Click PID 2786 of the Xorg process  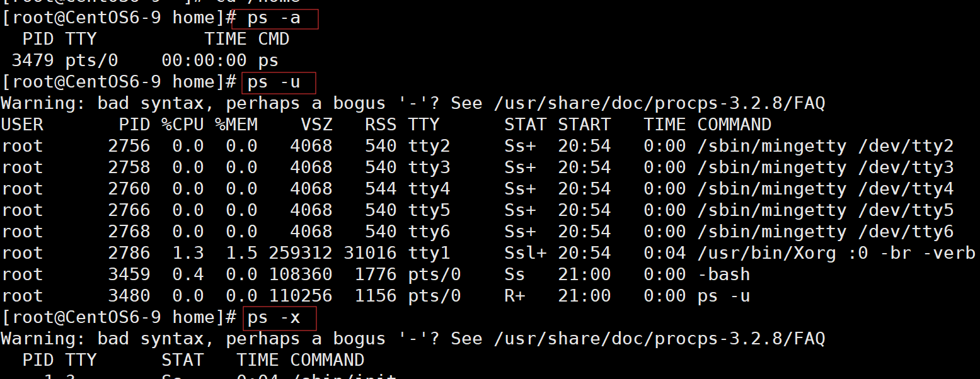129,253
